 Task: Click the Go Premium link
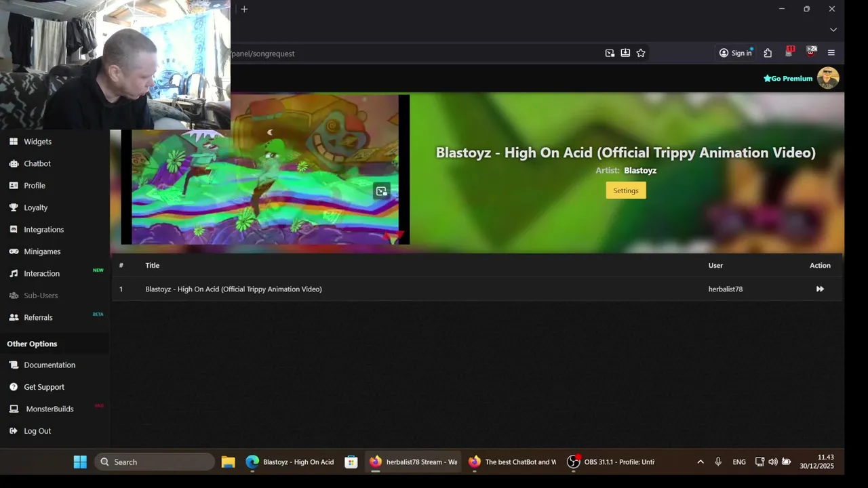coord(788,79)
